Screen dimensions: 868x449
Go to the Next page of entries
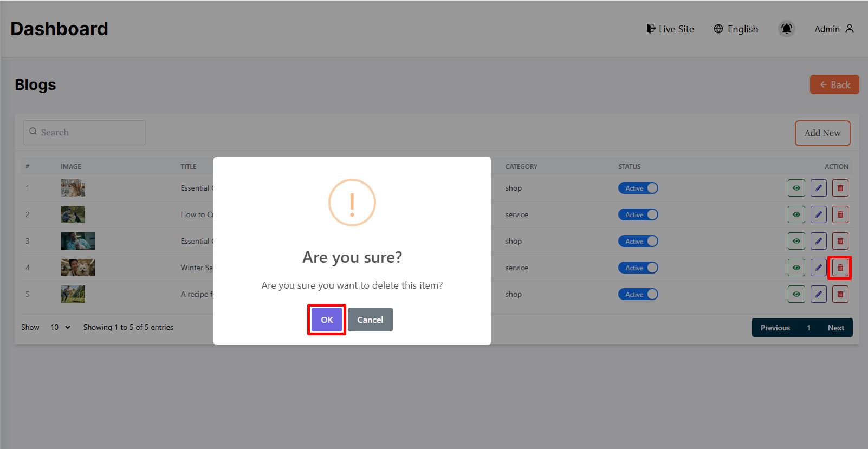coord(835,328)
